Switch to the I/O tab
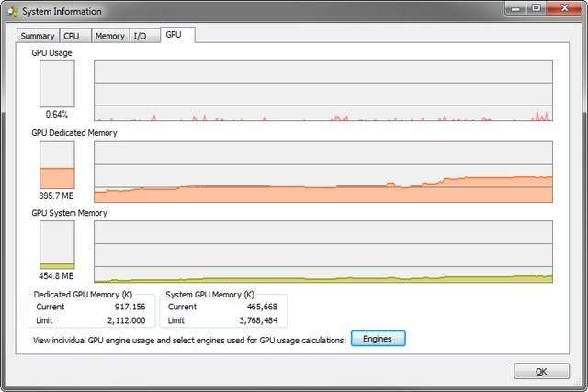The image size is (588, 392). [x=145, y=36]
